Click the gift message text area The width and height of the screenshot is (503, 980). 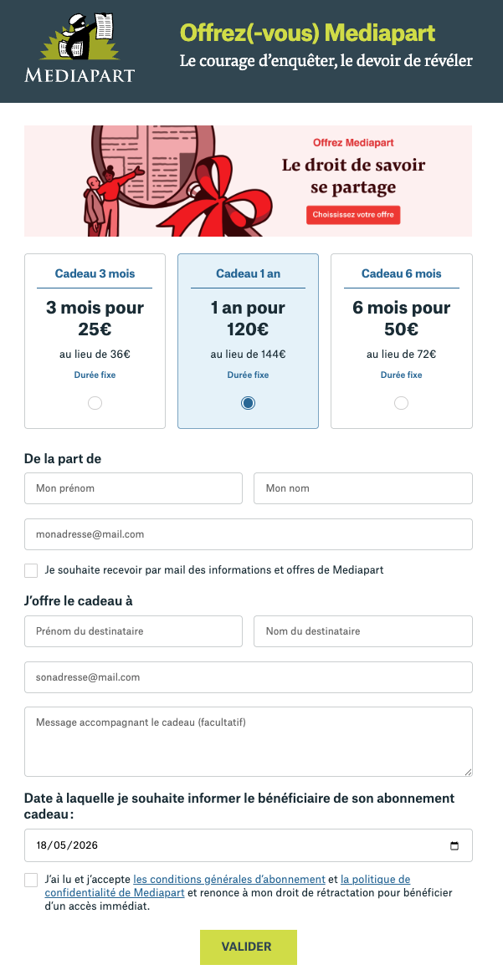pos(249,742)
